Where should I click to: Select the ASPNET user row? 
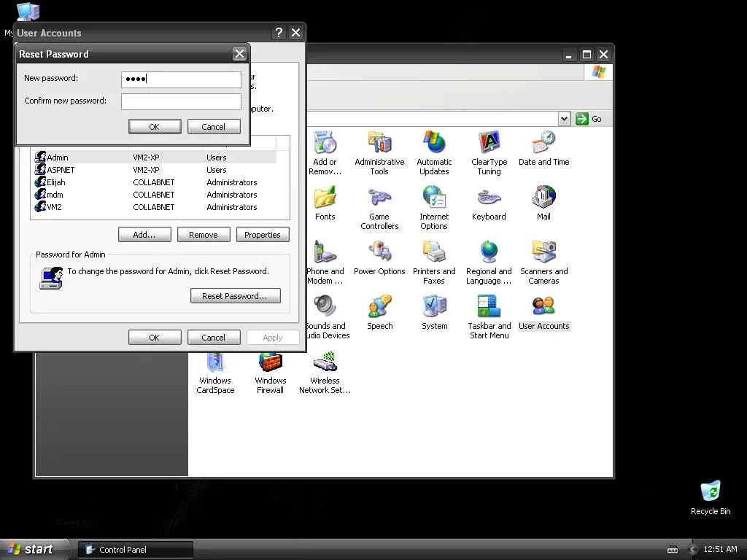[155, 169]
